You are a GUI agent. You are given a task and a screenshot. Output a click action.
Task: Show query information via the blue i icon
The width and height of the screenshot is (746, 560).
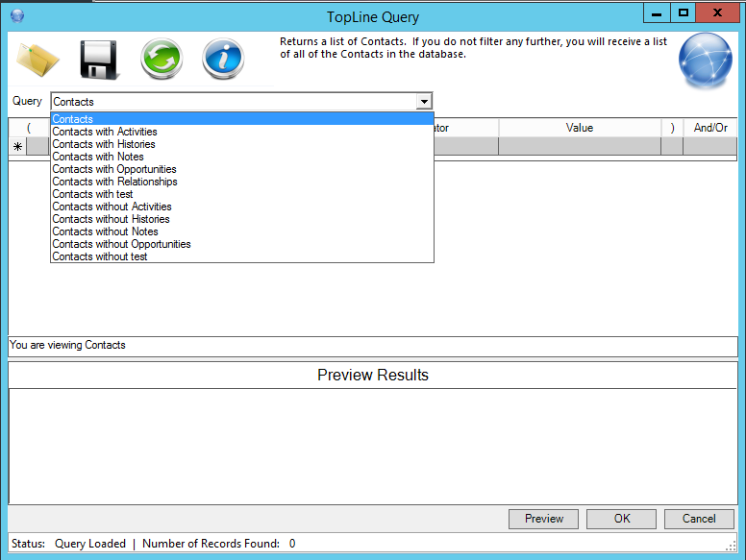click(x=223, y=59)
